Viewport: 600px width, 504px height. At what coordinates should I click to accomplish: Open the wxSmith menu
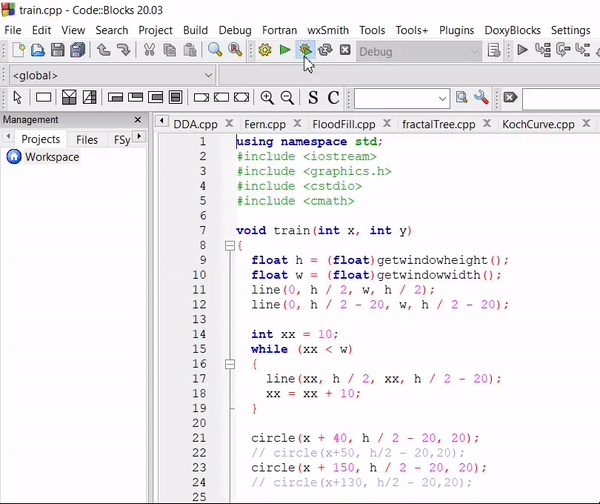(x=328, y=30)
